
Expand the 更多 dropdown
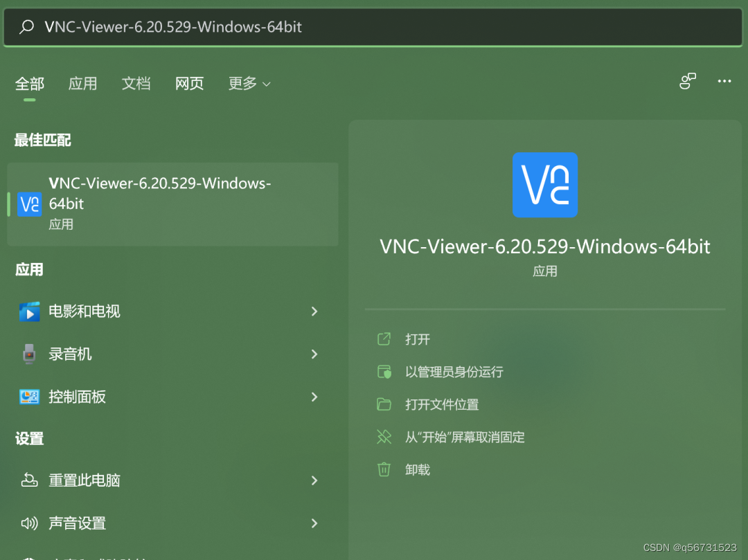(x=249, y=83)
